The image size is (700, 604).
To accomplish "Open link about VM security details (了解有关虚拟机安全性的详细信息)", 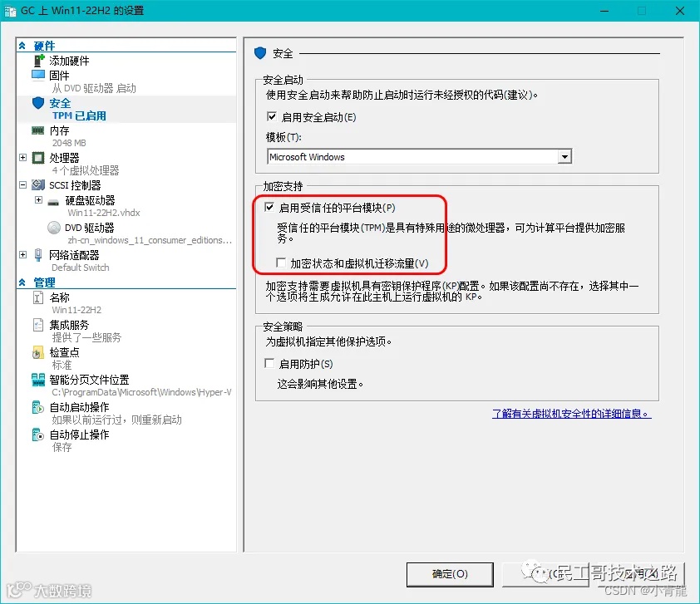I will [x=571, y=414].
